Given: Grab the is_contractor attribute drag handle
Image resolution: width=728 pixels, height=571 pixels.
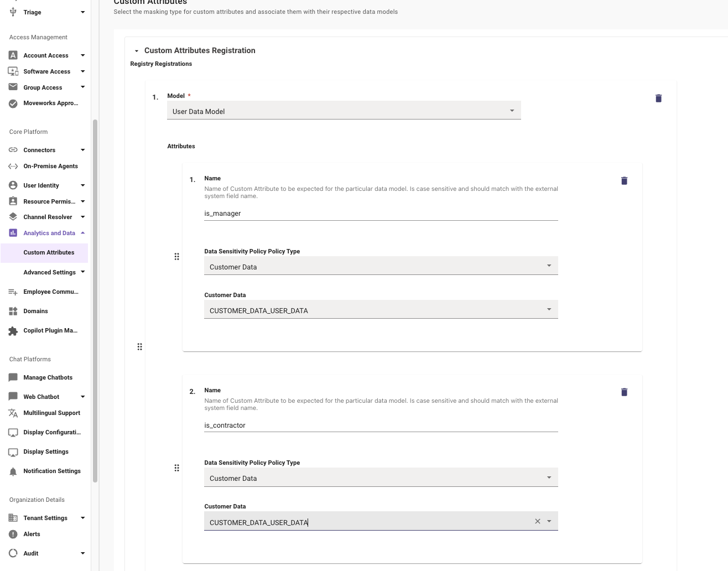Looking at the screenshot, I should [x=176, y=468].
